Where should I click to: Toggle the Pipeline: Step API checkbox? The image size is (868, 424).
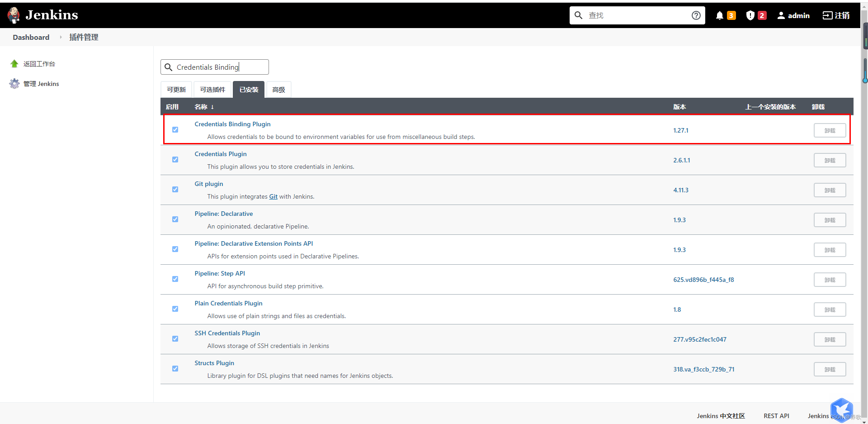(x=175, y=279)
